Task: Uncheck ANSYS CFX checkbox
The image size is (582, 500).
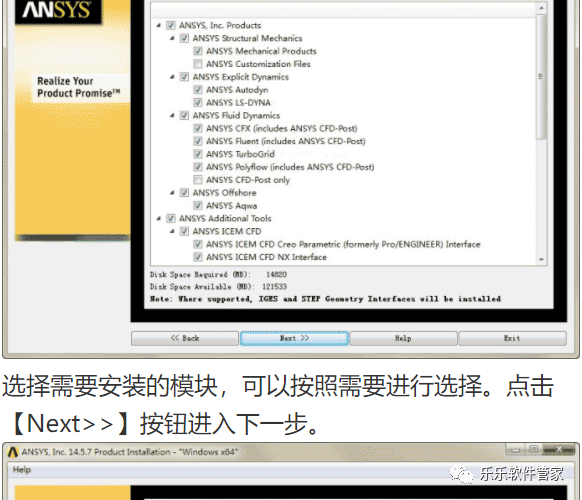Action: click(x=198, y=128)
